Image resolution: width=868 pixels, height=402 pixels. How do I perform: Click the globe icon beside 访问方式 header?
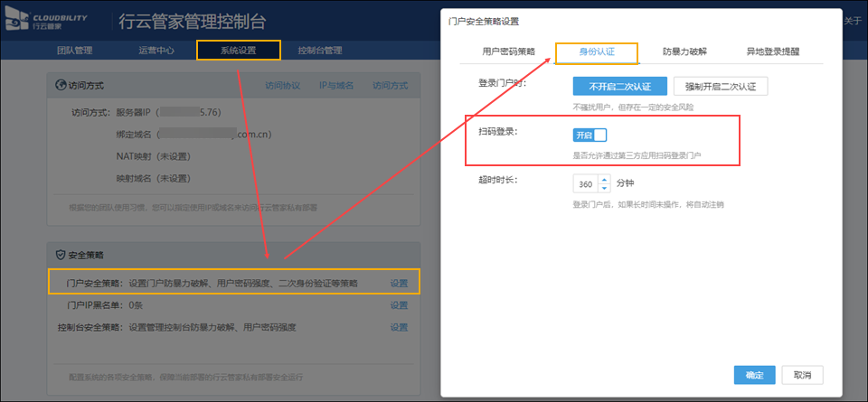[61, 86]
